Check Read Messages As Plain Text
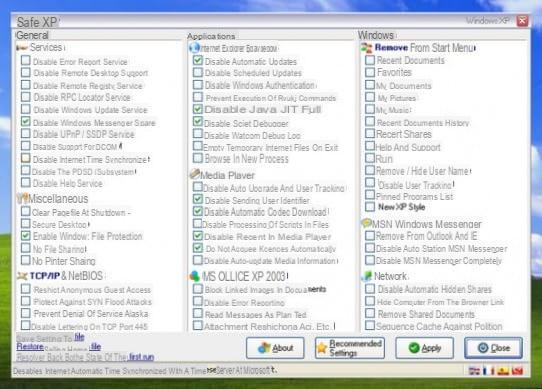This screenshot has height=389, width=542. (198, 313)
